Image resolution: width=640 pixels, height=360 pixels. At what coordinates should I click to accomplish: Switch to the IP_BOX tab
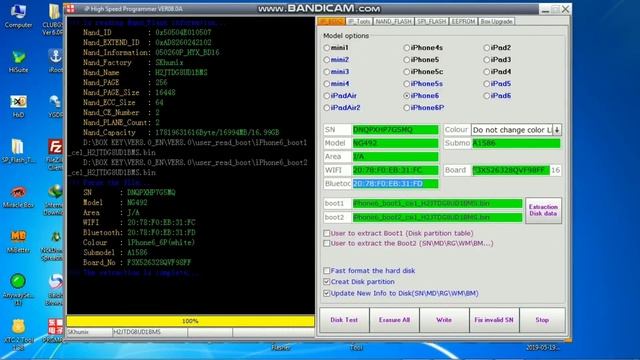tap(331, 21)
